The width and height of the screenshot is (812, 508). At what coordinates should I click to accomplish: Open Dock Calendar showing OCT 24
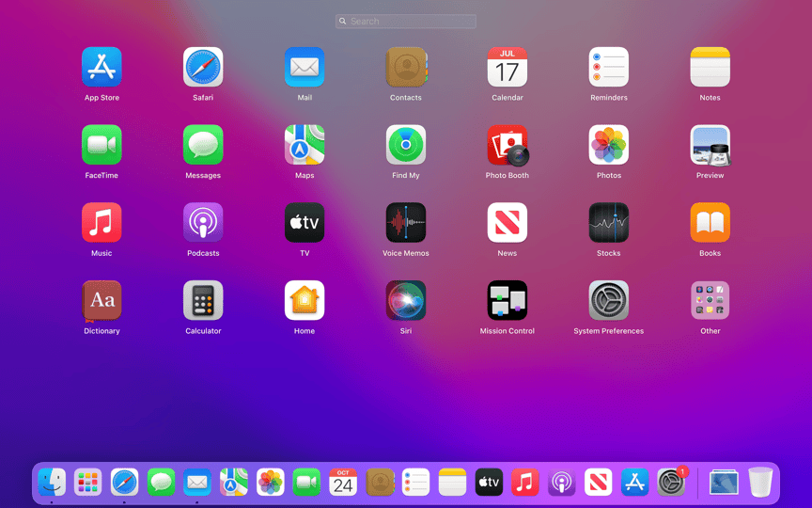coord(343,482)
